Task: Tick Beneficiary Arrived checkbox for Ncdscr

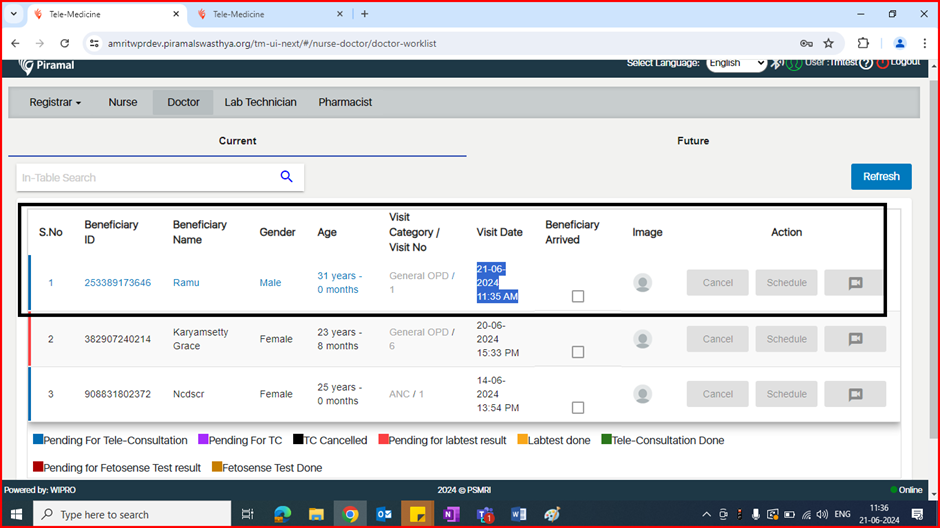Action: tap(578, 408)
